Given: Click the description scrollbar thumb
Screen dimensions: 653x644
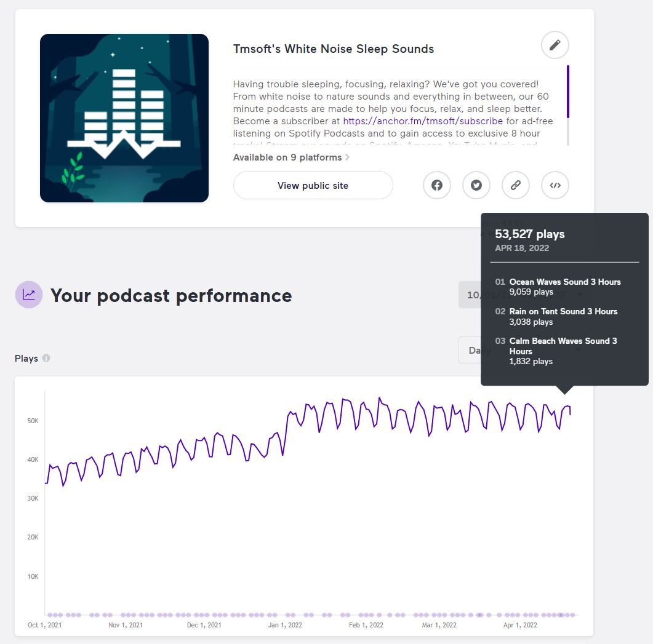Looking at the screenshot, I should [x=567, y=92].
